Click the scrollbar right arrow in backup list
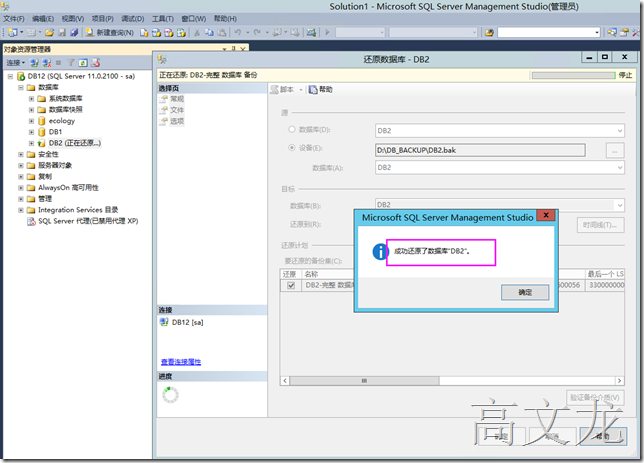This screenshot has width=644, height=463. point(620,381)
